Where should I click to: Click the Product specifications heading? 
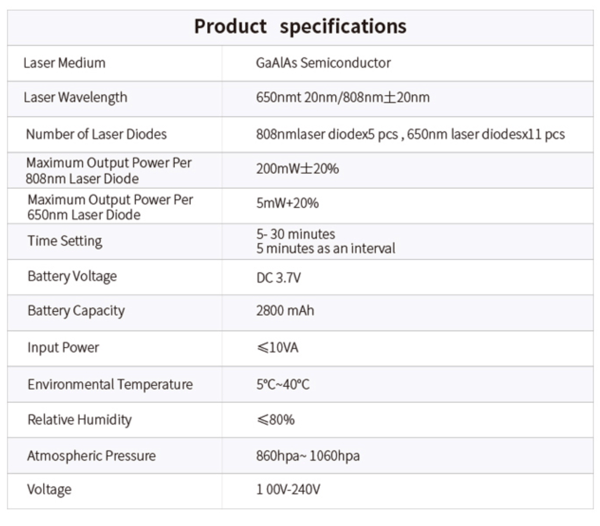pyautogui.click(x=300, y=25)
